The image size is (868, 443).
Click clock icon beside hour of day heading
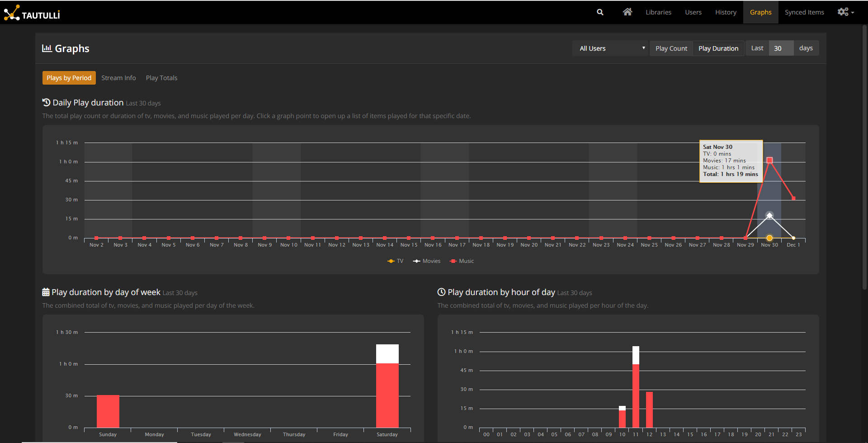tap(441, 292)
